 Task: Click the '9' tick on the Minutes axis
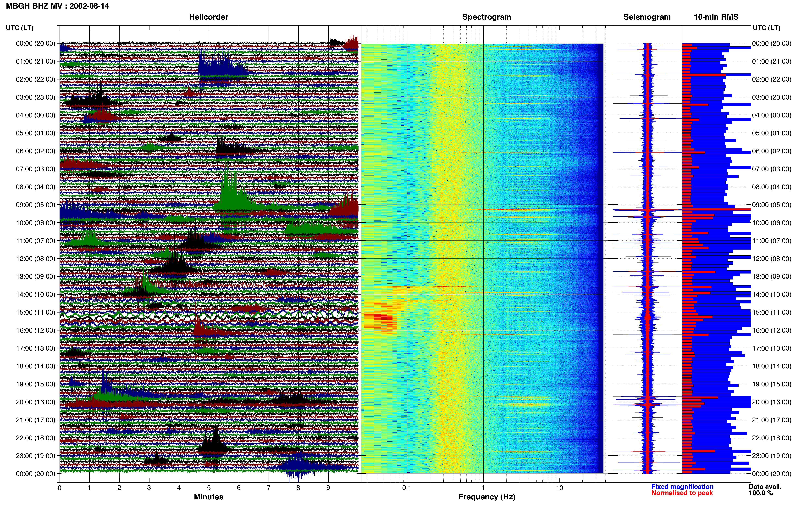(328, 487)
